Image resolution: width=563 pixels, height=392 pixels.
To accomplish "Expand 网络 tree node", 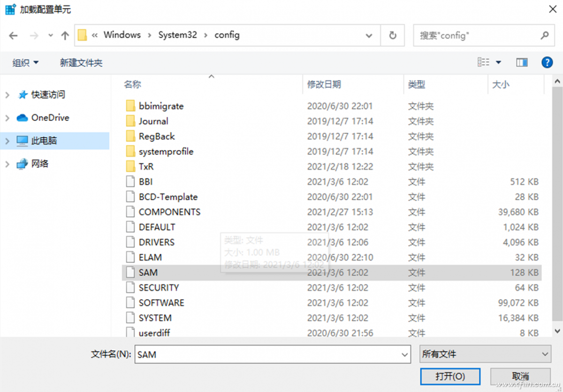I will pyautogui.click(x=7, y=164).
